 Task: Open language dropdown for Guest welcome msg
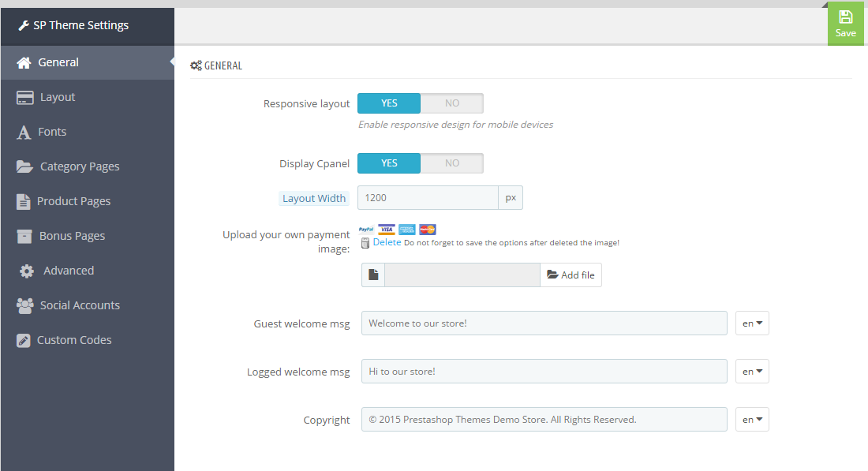[752, 323]
